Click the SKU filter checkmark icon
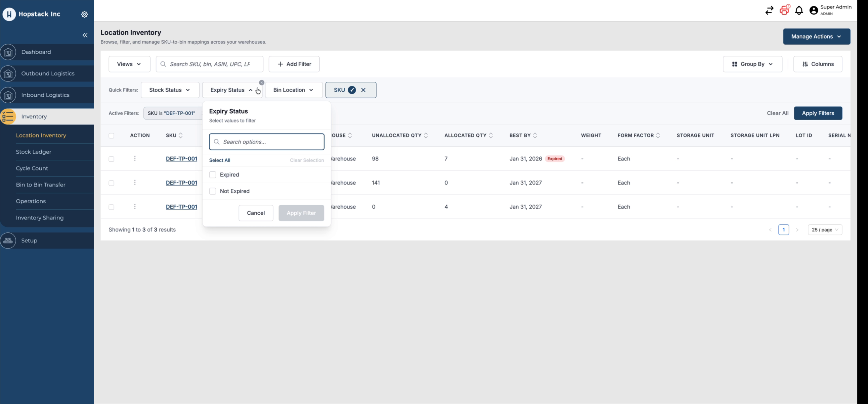The width and height of the screenshot is (868, 404). tap(352, 90)
